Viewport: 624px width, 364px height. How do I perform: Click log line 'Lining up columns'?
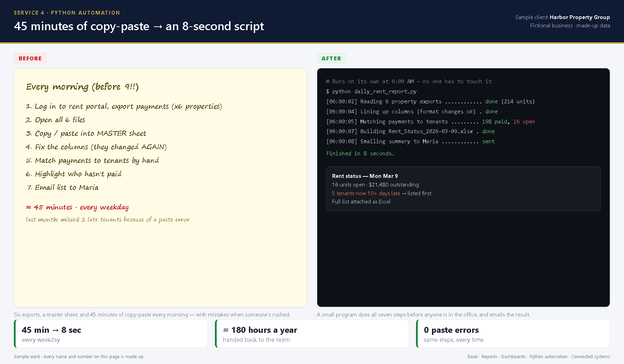(x=412, y=112)
